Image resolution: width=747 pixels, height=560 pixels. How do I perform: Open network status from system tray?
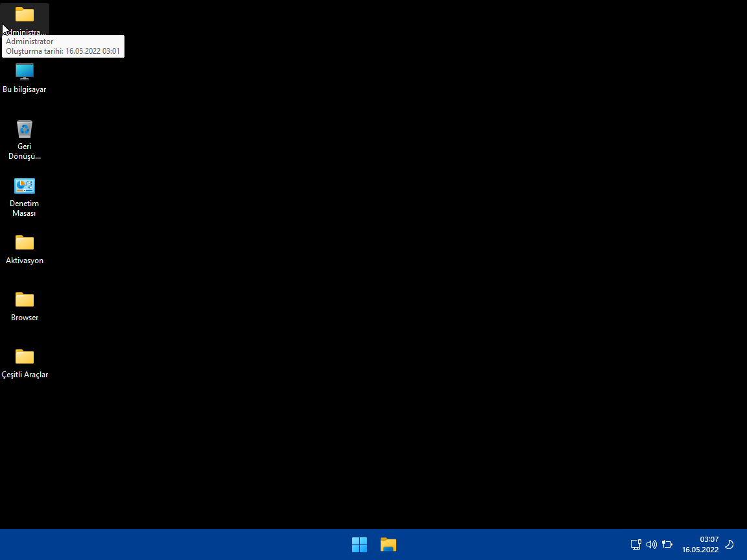tap(636, 544)
